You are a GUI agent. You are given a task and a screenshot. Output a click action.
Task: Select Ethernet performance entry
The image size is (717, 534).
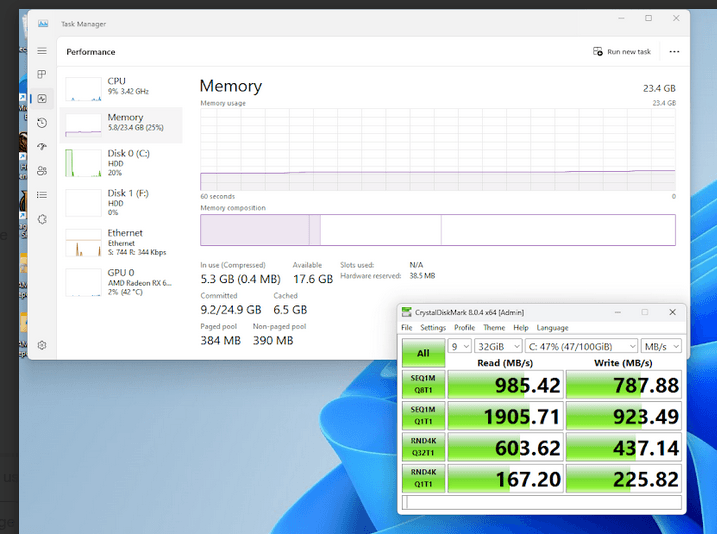pyautogui.click(x=121, y=242)
